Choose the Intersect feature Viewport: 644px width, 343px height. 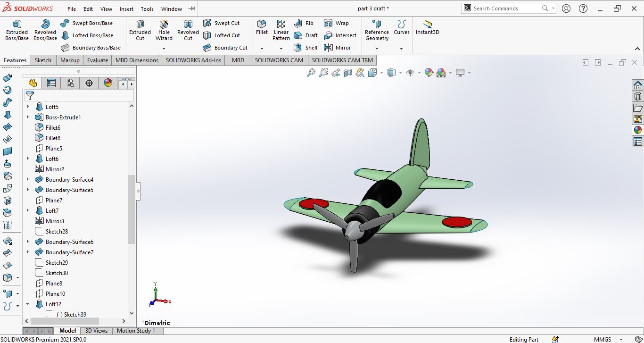point(340,35)
